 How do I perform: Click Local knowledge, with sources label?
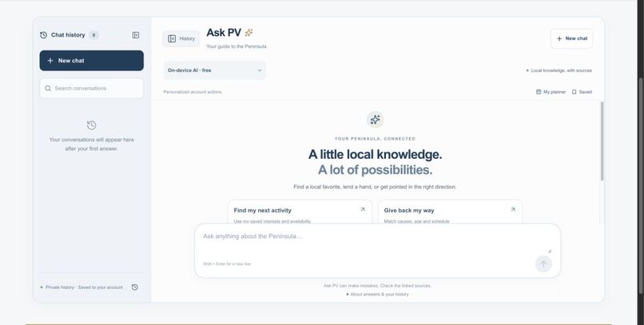coord(559,70)
